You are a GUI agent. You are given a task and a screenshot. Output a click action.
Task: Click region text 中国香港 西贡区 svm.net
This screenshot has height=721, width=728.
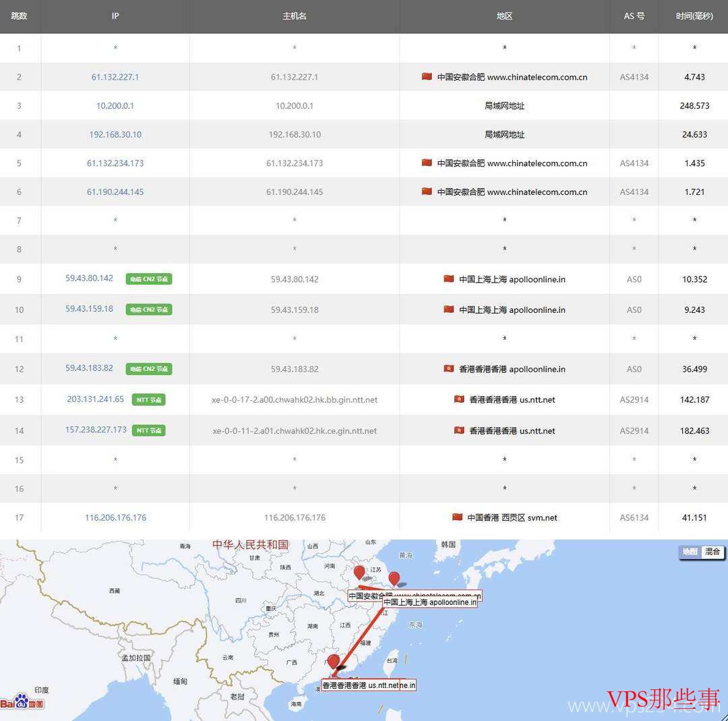coord(512,517)
